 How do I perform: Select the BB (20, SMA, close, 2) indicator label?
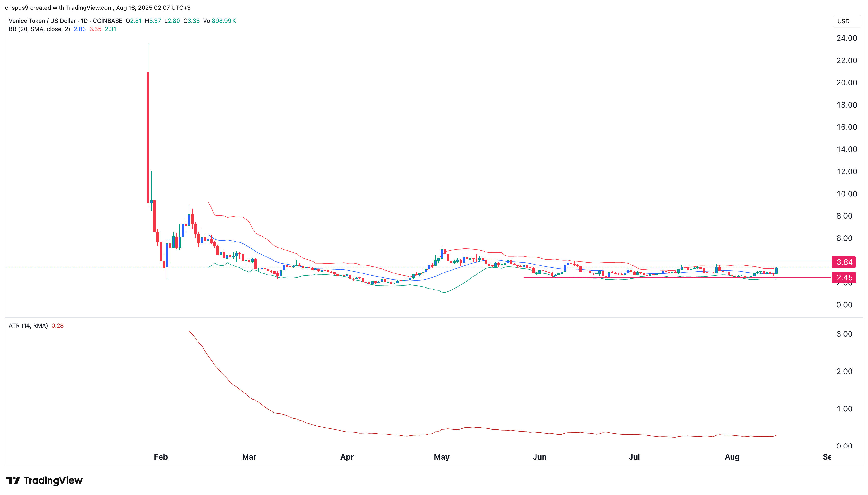point(39,29)
